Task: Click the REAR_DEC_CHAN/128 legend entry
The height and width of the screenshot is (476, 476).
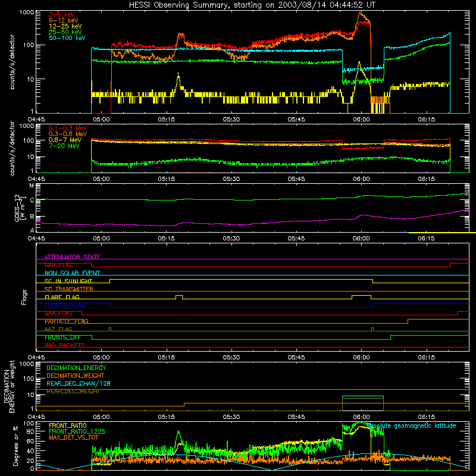Action: tap(79, 383)
